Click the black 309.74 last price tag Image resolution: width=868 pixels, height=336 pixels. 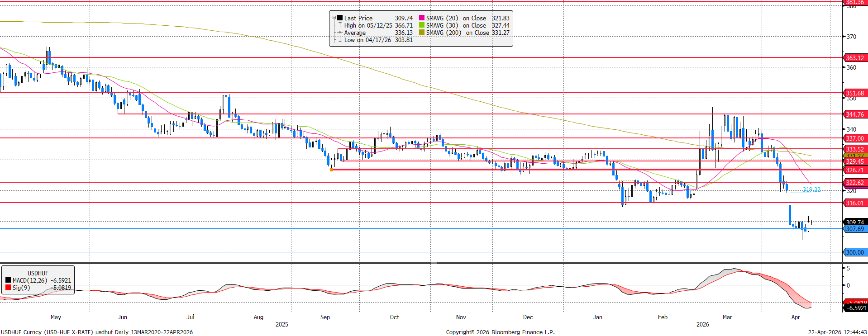[x=855, y=222]
